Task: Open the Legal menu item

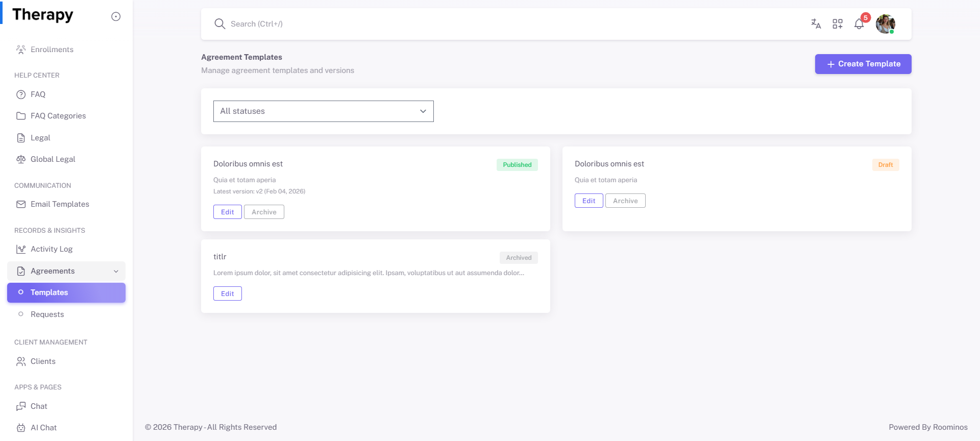Action: tap(66, 138)
